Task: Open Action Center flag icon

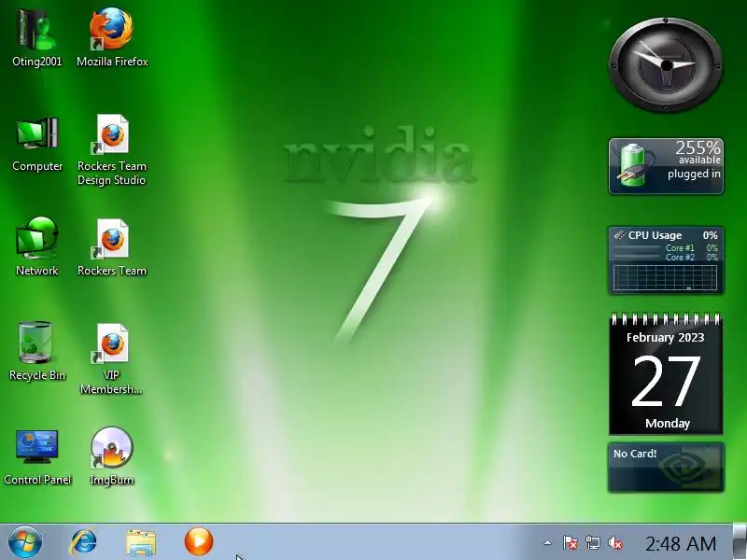Action: [x=571, y=542]
